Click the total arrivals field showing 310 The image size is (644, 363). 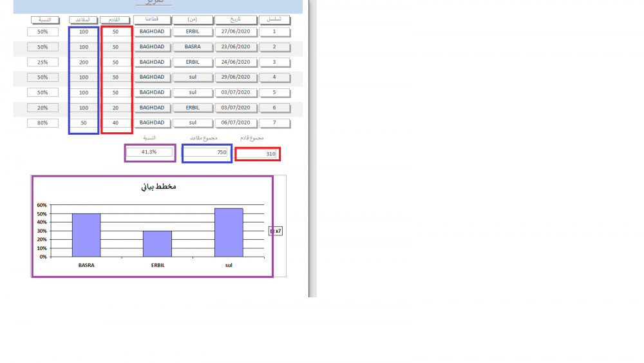258,153
